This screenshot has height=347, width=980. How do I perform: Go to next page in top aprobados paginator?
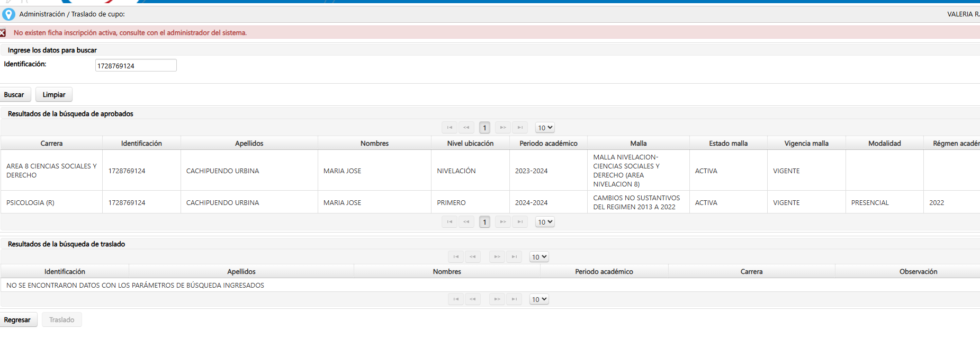503,128
